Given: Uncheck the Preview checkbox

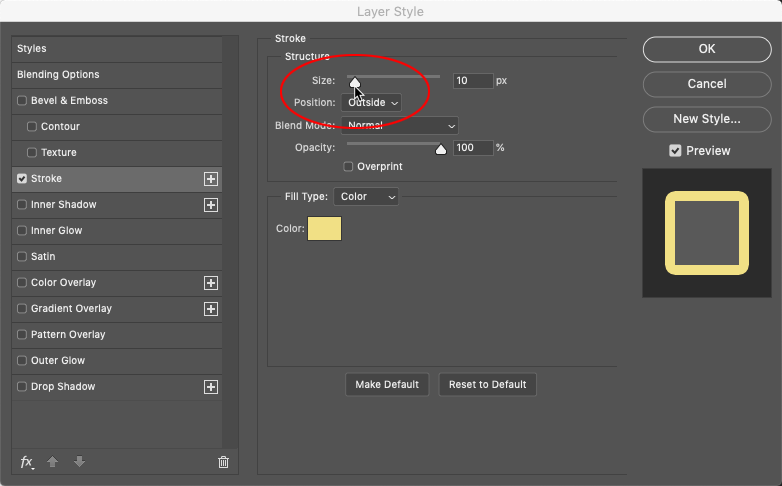Looking at the screenshot, I should pyautogui.click(x=675, y=151).
